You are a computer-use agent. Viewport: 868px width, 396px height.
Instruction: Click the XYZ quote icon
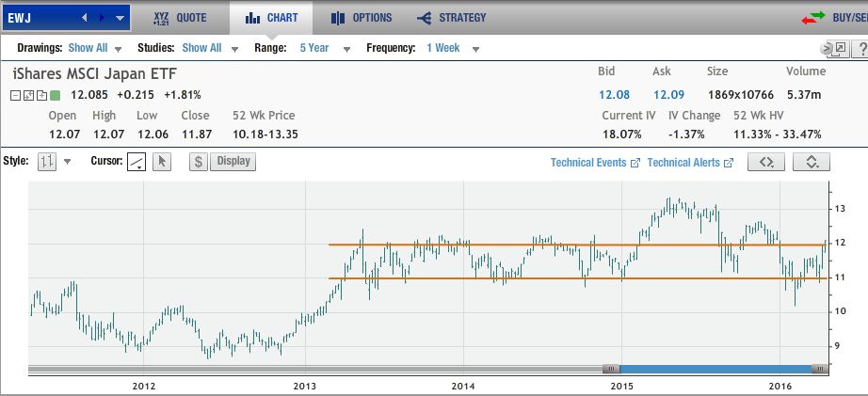point(161,18)
